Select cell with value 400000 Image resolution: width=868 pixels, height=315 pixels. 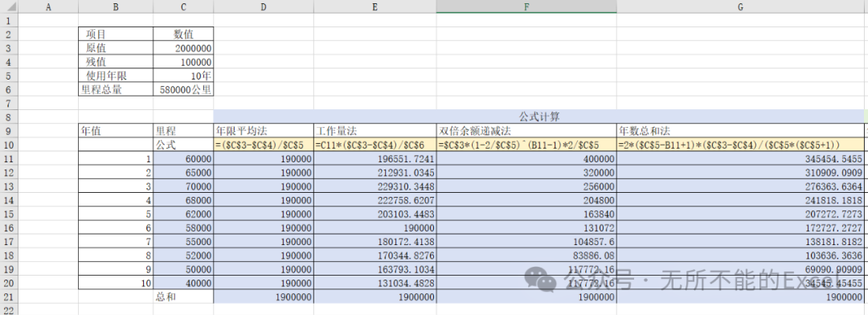tap(526, 158)
